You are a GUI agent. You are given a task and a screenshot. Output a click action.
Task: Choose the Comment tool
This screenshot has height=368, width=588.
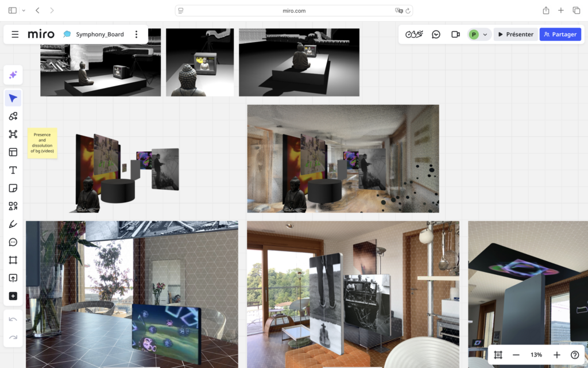(x=13, y=242)
